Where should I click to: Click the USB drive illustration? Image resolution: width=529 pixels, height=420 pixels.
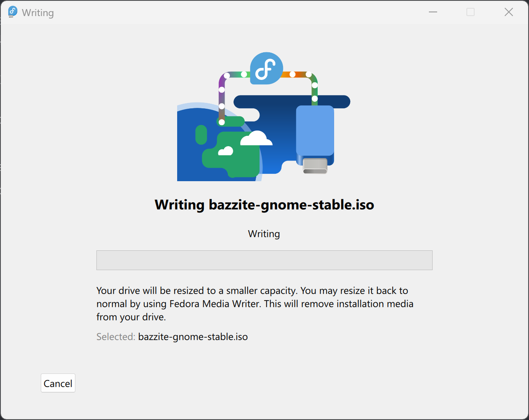315,139
